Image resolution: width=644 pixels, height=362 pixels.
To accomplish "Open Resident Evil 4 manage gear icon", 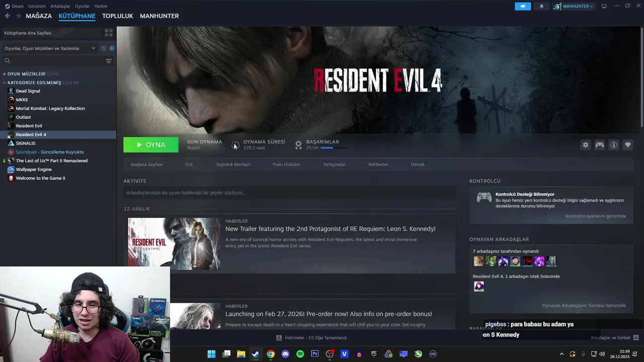I will pyautogui.click(x=585, y=145).
